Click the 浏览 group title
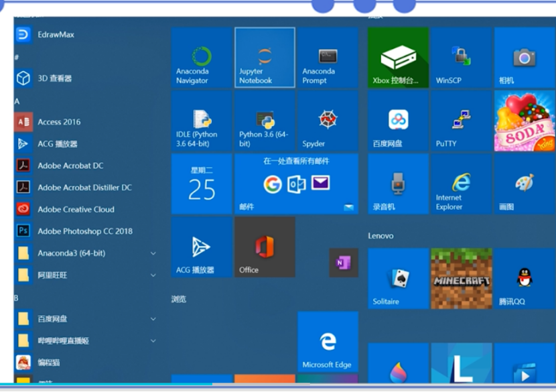The width and height of the screenshot is (556, 392). 179,299
